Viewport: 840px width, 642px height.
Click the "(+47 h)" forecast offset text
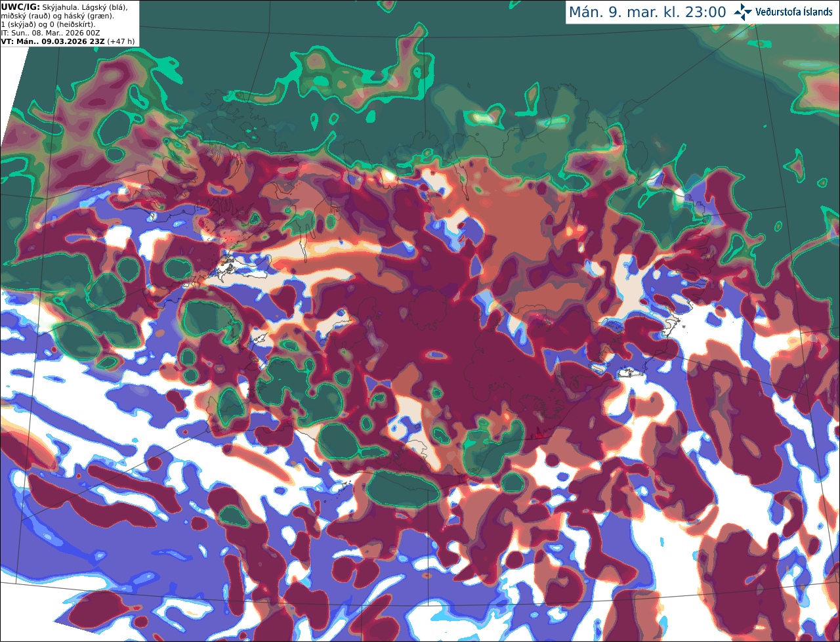click(121, 41)
